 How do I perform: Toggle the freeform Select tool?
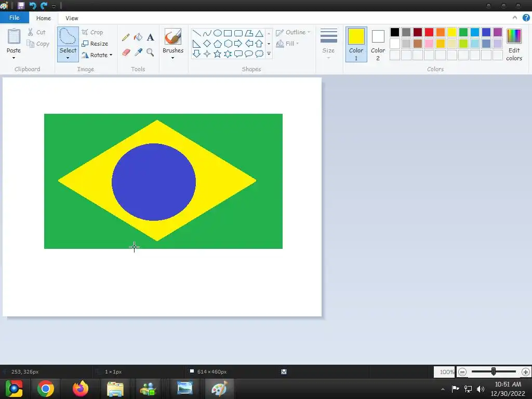tap(68, 36)
